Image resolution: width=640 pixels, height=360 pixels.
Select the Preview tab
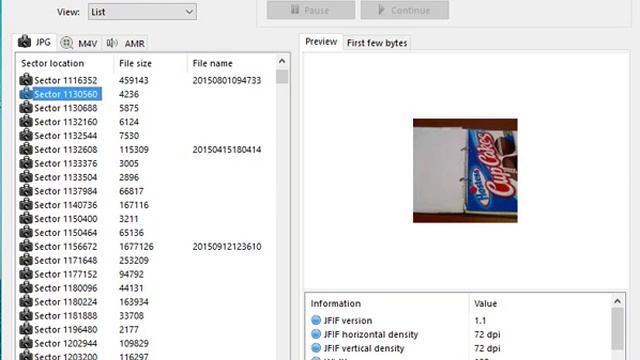321,42
